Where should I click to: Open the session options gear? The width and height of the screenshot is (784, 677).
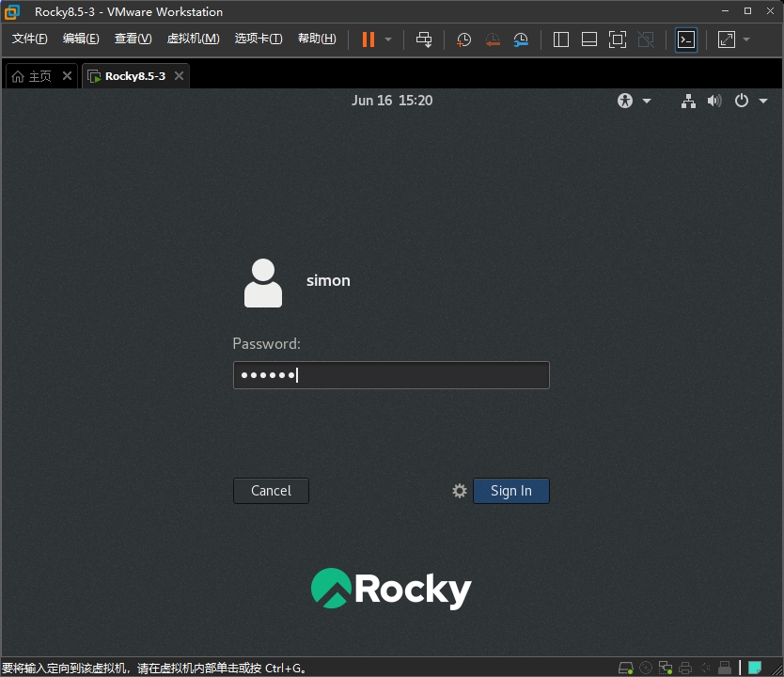[x=460, y=491]
